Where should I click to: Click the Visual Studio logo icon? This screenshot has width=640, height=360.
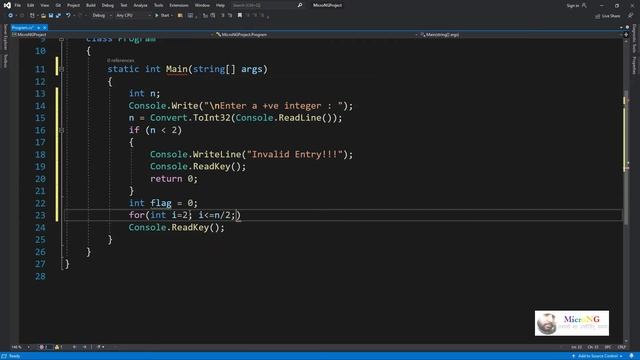[7, 5]
